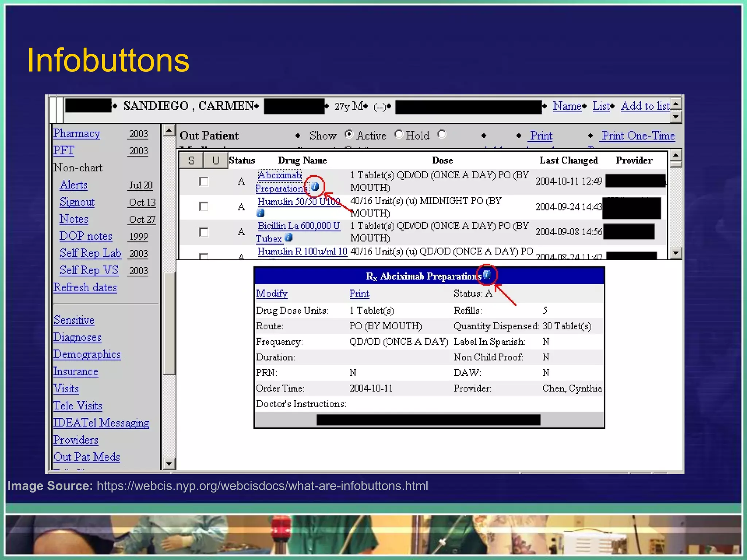Screen dimensions: 747x560
Task: Open the Alerts item under Non-chart
Action: [74, 185]
